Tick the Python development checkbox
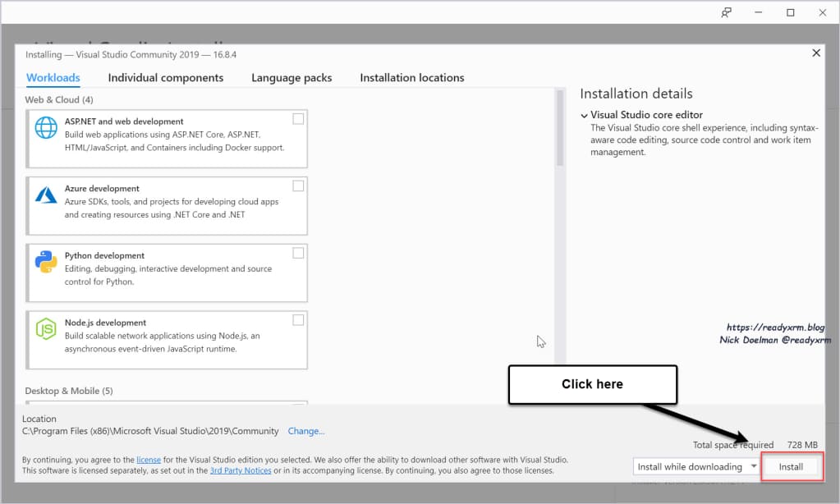This screenshot has height=504, width=840. coord(298,253)
